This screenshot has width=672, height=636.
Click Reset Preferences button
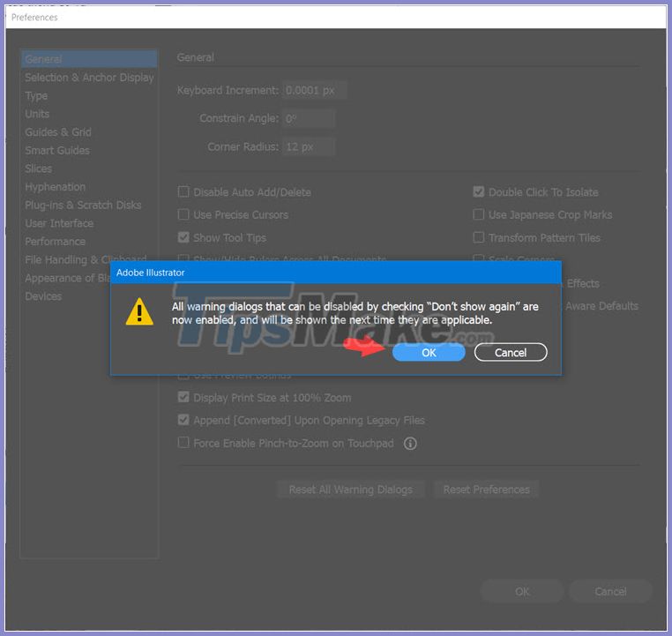pyautogui.click(x=487, y=490)
